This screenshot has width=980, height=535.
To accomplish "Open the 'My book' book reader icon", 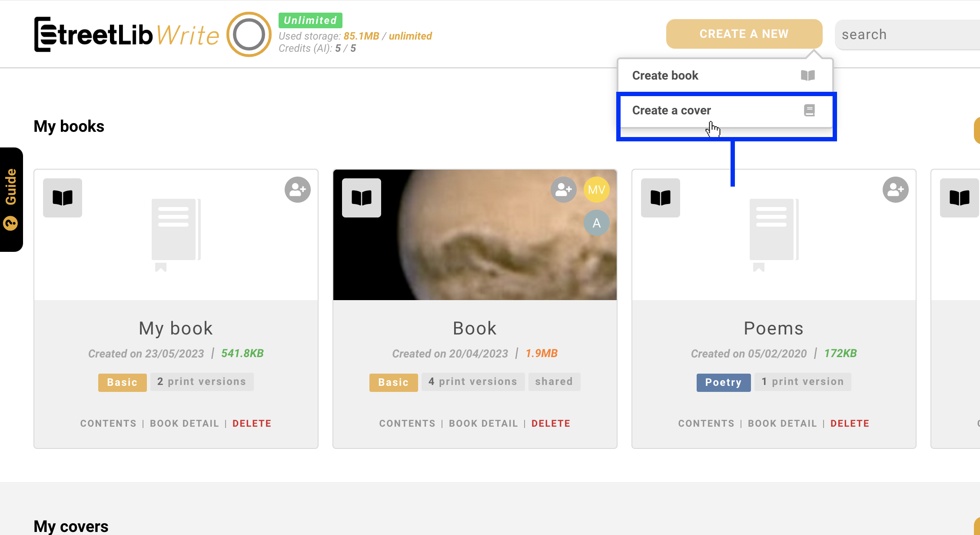I will click(x=62, y=197).
